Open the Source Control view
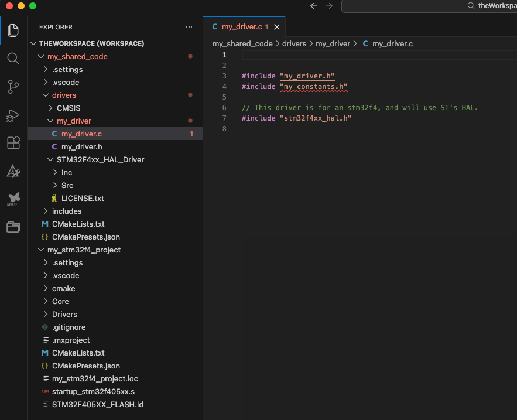 pyautogui.click(x=13, y=87)
